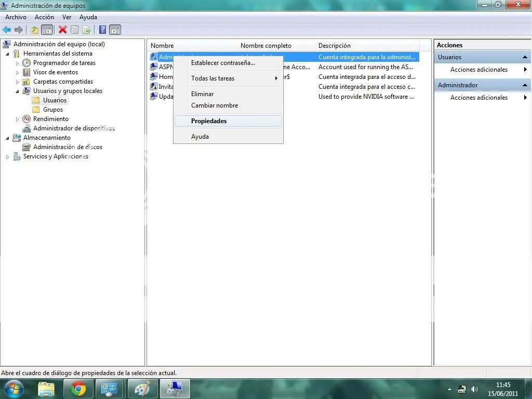The width and height of the screenshot is (532, 399).
Task: Click the Descripción column header
Action: 334,46
